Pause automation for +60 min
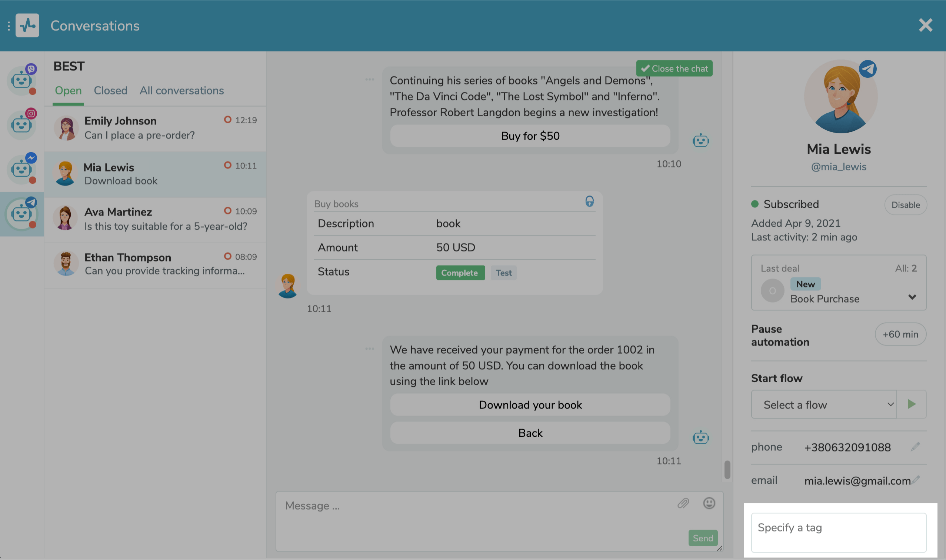 tap(900, 334)
